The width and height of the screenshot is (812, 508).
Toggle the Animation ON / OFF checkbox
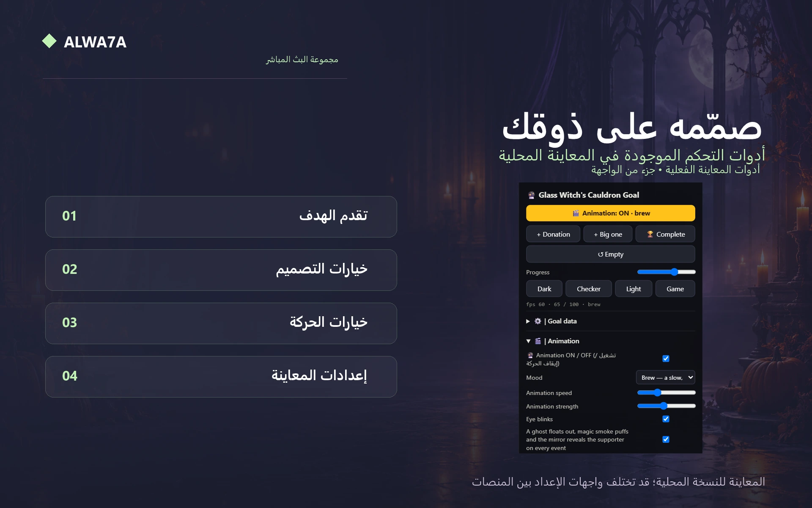pyautogui.click(x=666, y=359)
